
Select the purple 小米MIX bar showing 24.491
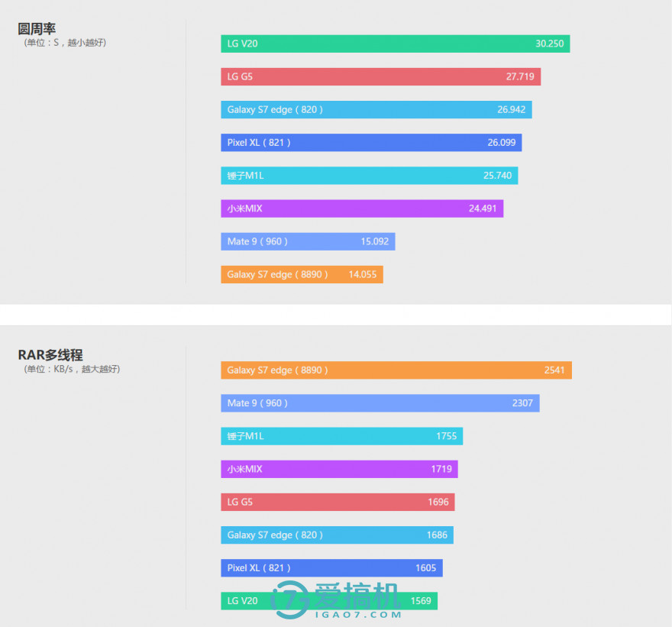pyautogui.click(x=362, y=208)
